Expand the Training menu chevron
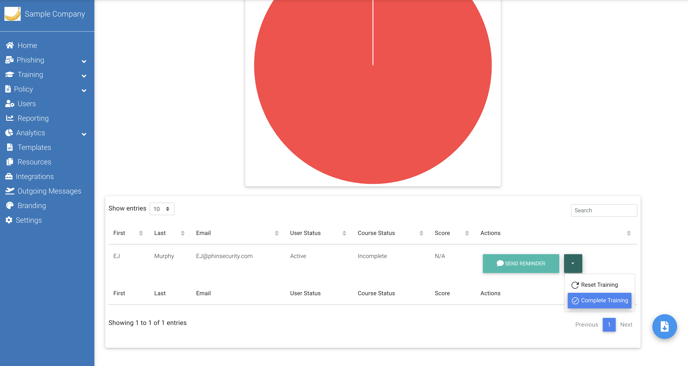The height and width of the screenshot is (366, 688). [x=84, y=75]
